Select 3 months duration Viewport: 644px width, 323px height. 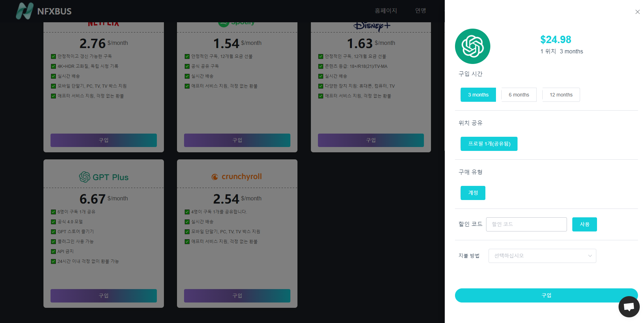(478, 95)
